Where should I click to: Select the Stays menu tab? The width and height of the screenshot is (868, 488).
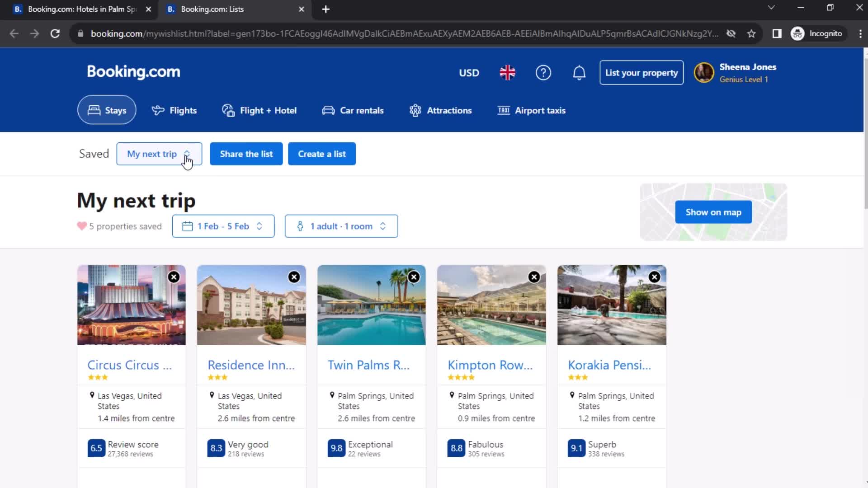click(x=107, y=110)
